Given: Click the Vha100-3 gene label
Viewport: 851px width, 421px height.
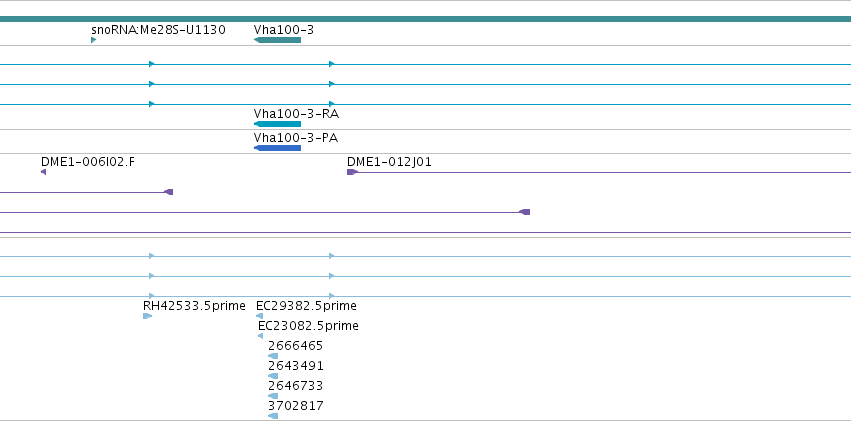Looking at the screenshot, I should click(284, 30).
